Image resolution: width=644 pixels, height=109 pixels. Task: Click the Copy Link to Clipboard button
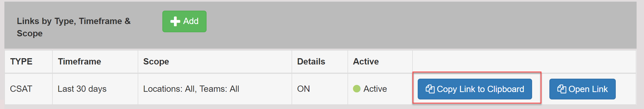pyautogui.click(x=475, y=89)
